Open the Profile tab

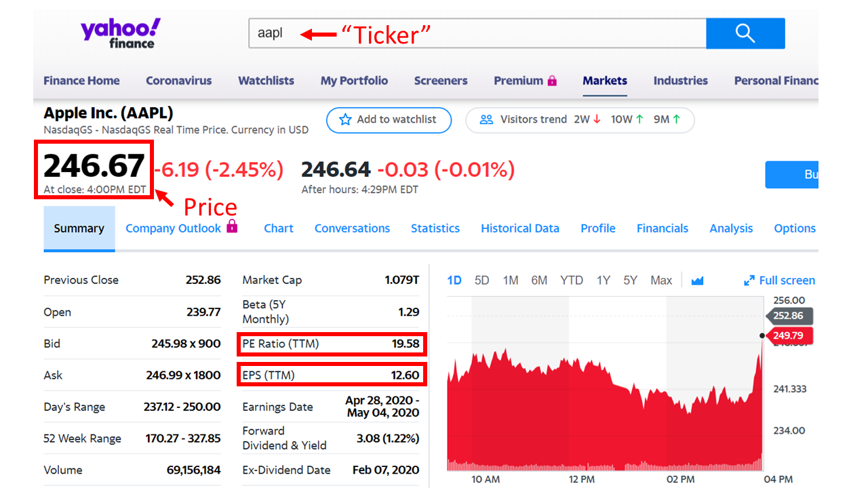(x=598, y=228)
